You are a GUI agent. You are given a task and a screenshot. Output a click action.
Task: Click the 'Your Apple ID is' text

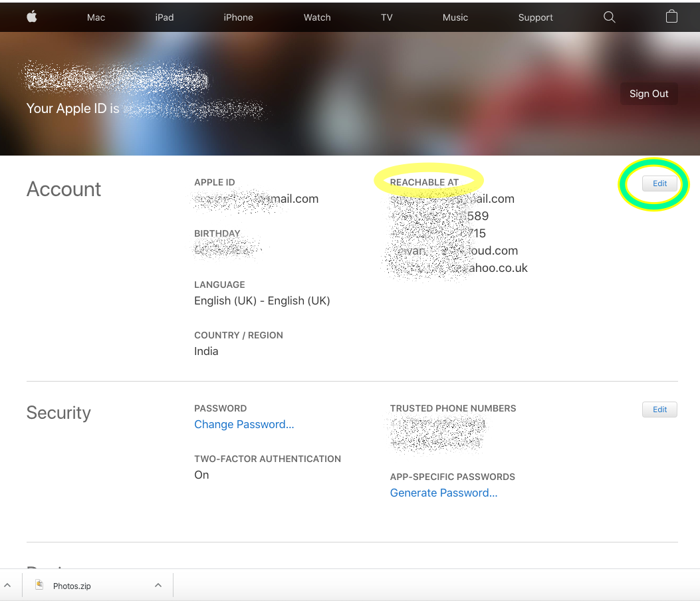72,108
